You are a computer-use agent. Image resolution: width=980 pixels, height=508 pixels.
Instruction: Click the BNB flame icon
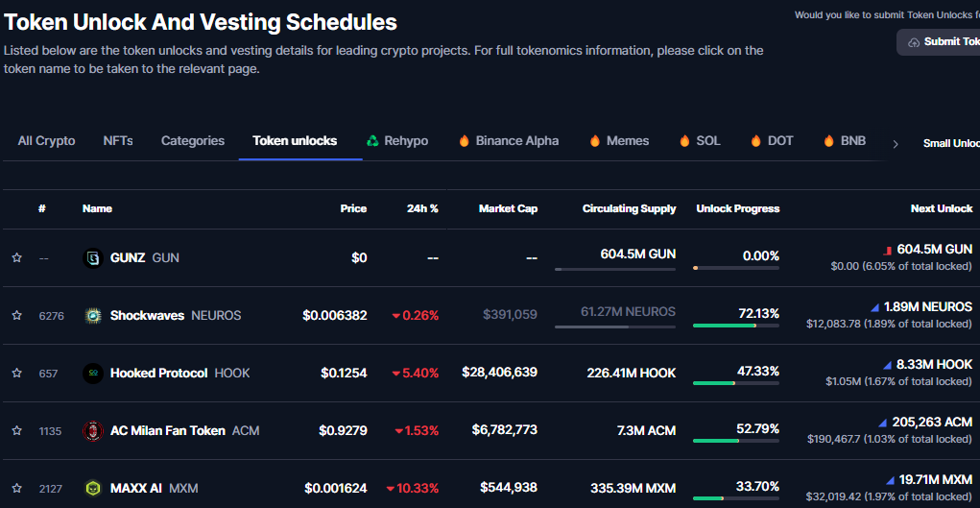tap(828, 141)
